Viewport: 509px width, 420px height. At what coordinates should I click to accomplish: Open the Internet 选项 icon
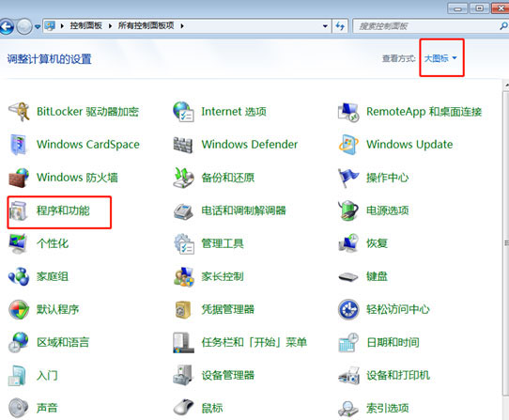coord(183,112)
